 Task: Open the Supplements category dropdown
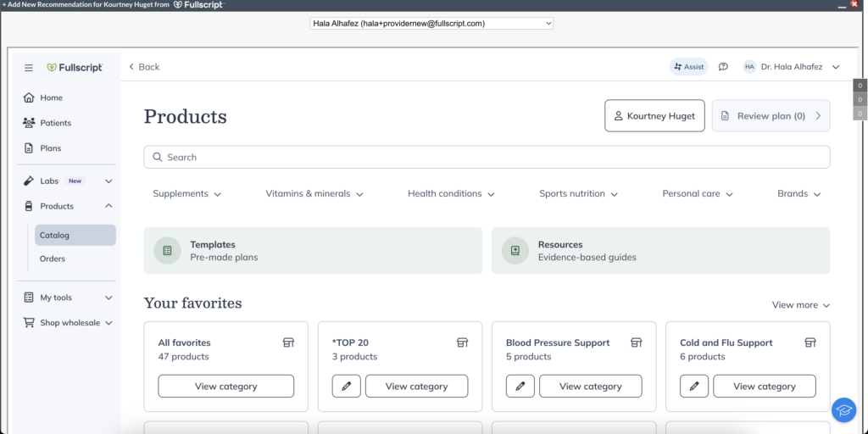(187, 194)
